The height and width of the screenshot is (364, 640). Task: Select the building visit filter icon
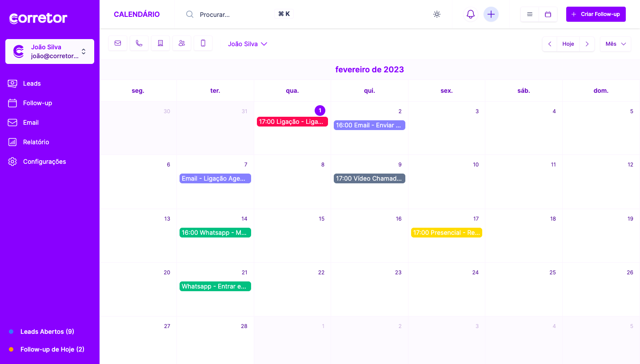pyautogui.click(x=160, y=43)
